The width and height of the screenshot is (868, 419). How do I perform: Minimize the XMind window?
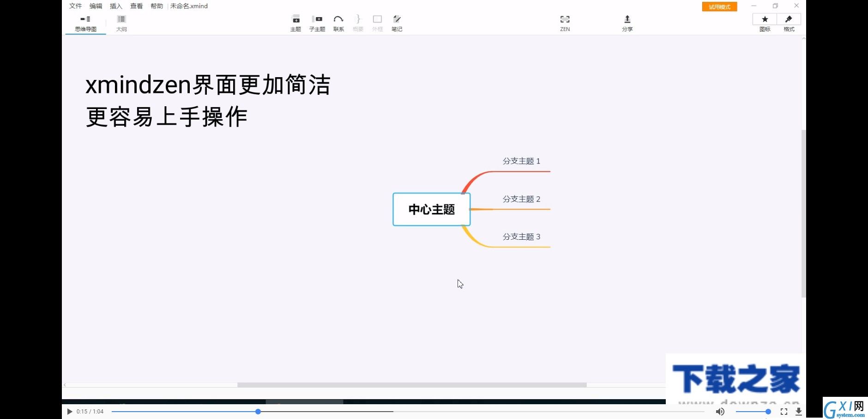pyautogui.click(x=754, y=6)
